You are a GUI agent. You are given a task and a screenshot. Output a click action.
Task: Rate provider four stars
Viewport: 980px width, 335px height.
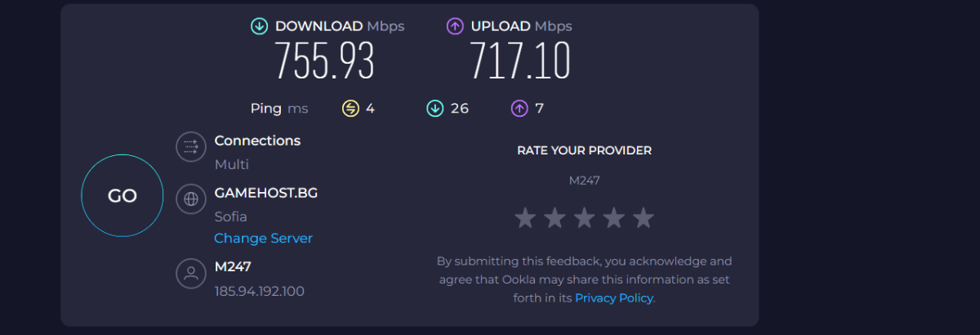pos(614,218)
